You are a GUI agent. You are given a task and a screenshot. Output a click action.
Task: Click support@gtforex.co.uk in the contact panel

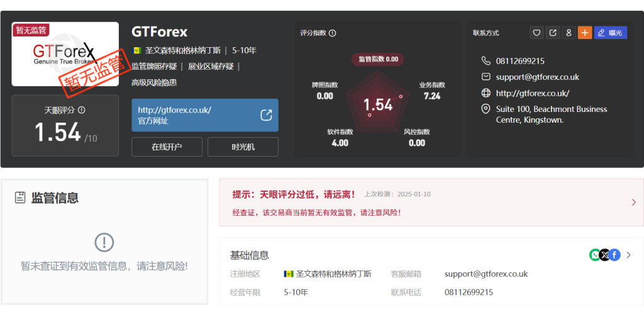(x=537, y=77)
